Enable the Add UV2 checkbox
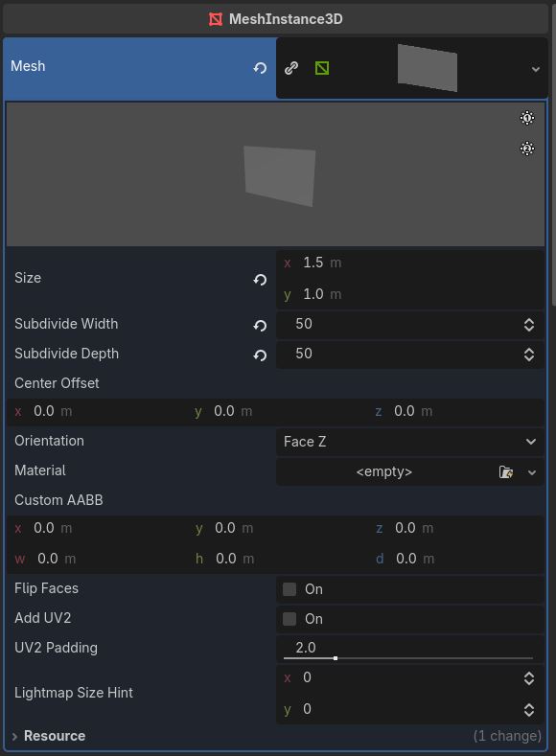556x756 pixels. (x=290, y=619)
